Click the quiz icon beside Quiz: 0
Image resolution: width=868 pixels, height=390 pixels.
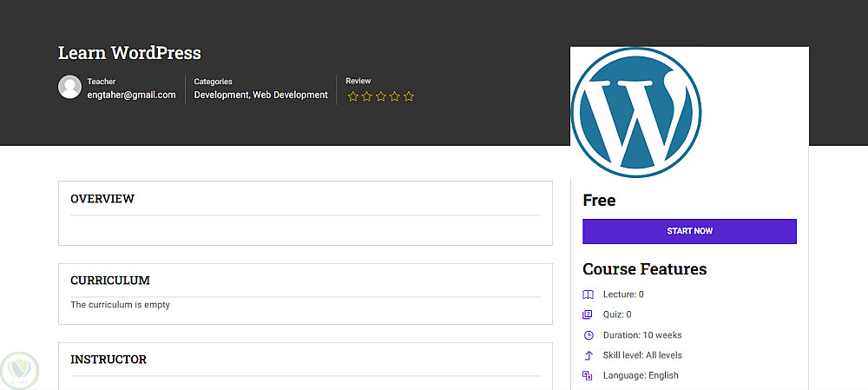(588, 314)
